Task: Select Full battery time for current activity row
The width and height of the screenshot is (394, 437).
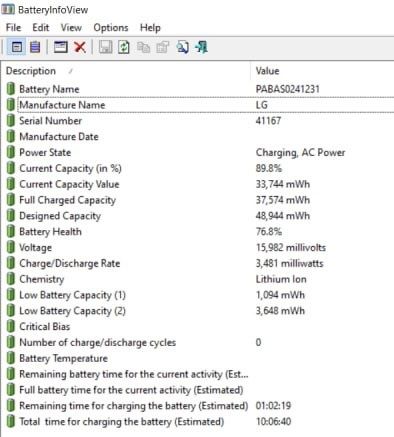Action: [x=199, y=390]
